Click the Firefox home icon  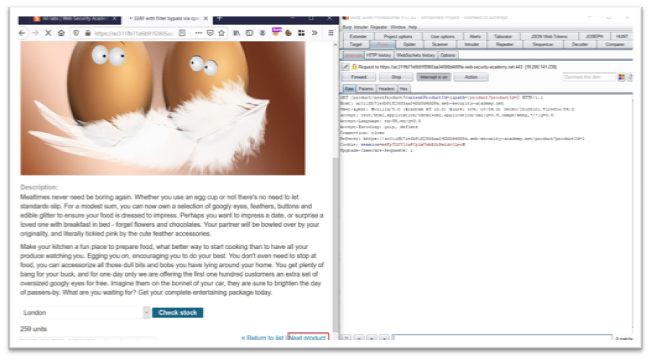point(61,33)
